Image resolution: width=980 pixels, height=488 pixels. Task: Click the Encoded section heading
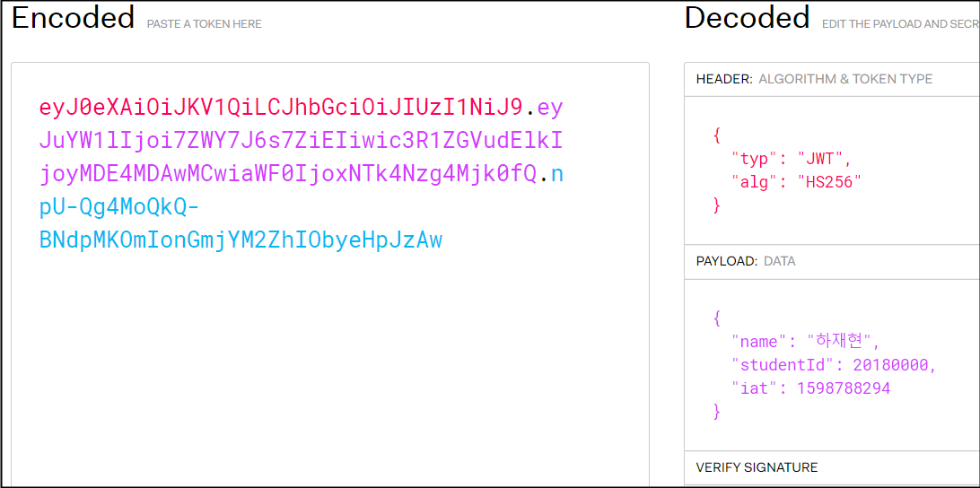(74, 18)
